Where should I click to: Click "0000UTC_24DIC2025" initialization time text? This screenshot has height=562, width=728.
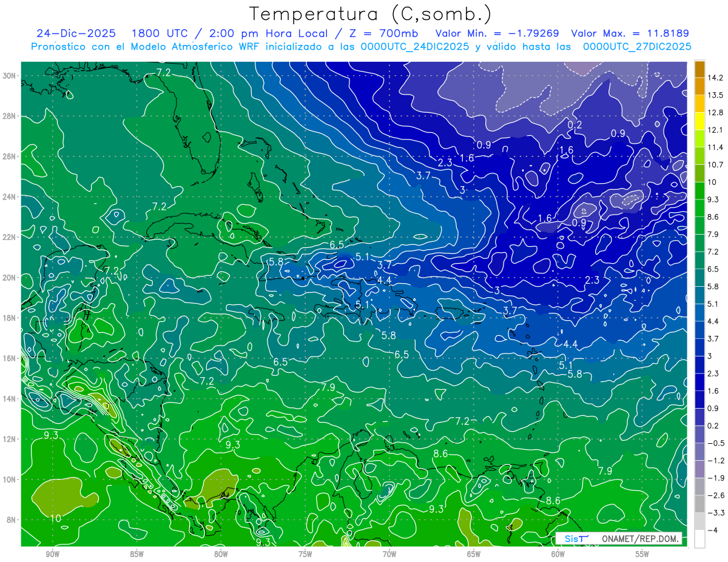(x=416, y=46)
